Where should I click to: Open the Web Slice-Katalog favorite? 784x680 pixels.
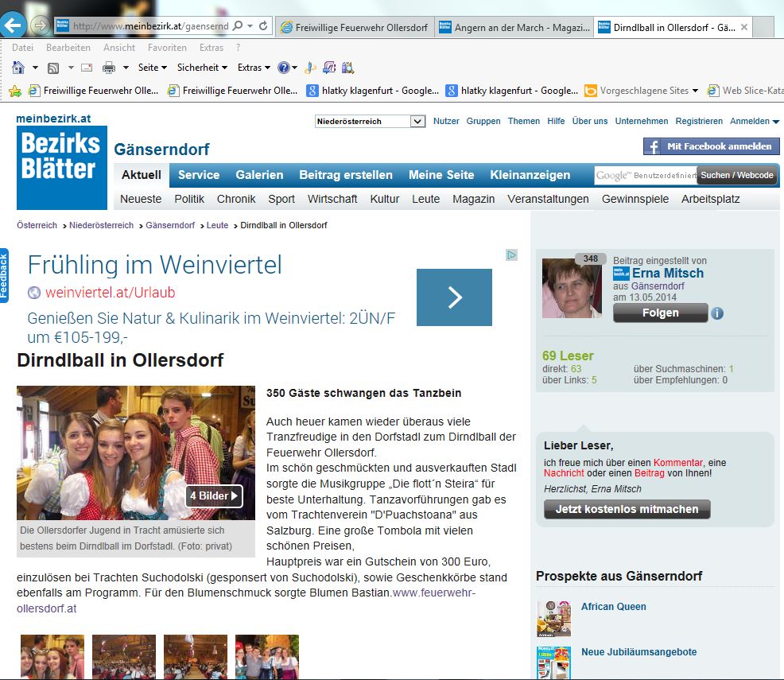pyautogui.click(x=745, y=91)
